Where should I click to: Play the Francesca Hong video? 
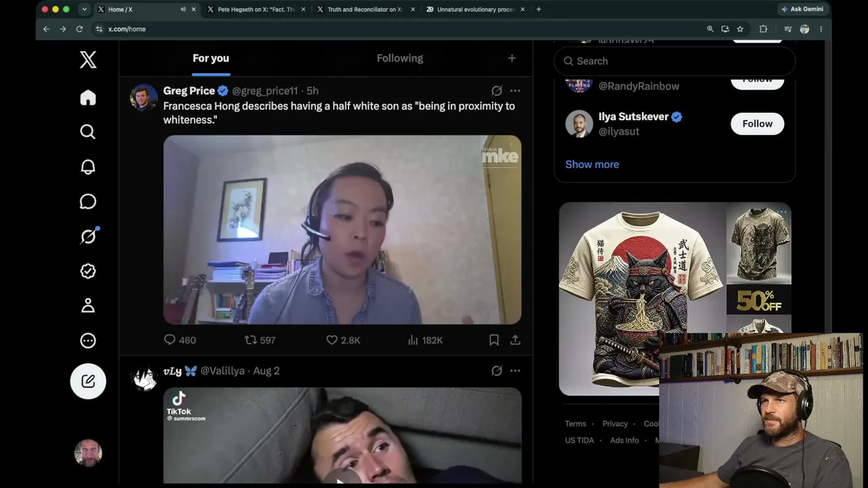[x=342, y=230]
